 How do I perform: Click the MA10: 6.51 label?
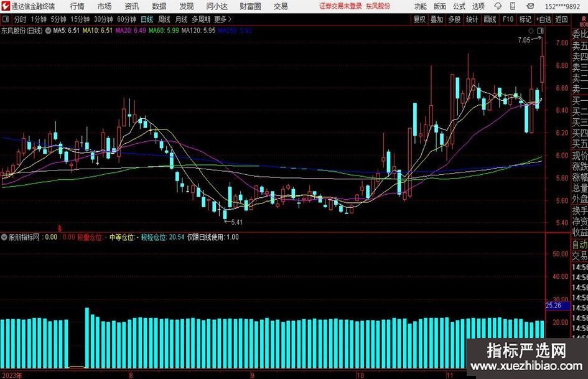click(x=98, y=30)
